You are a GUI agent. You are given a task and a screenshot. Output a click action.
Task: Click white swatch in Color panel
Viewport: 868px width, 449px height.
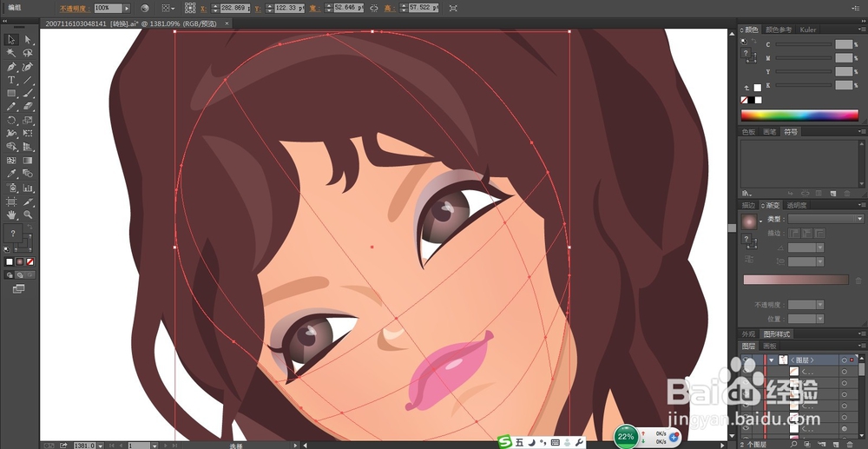coord(757,88)
